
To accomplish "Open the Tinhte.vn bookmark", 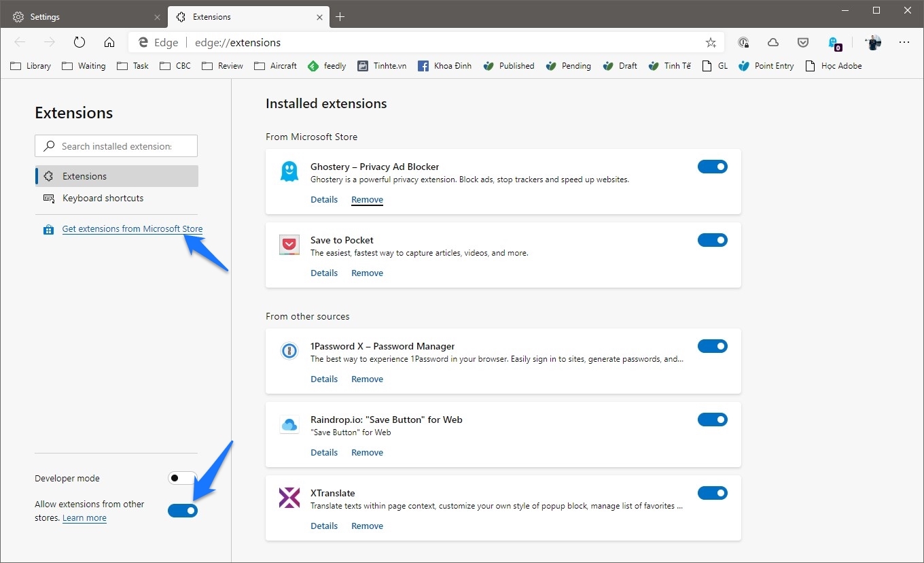I will [x=382, y=66].
